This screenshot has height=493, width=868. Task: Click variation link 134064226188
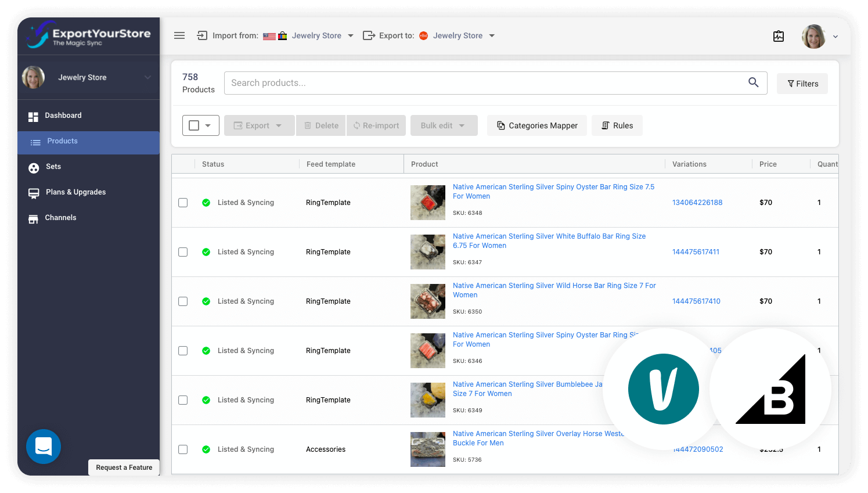tap(697, 202)
